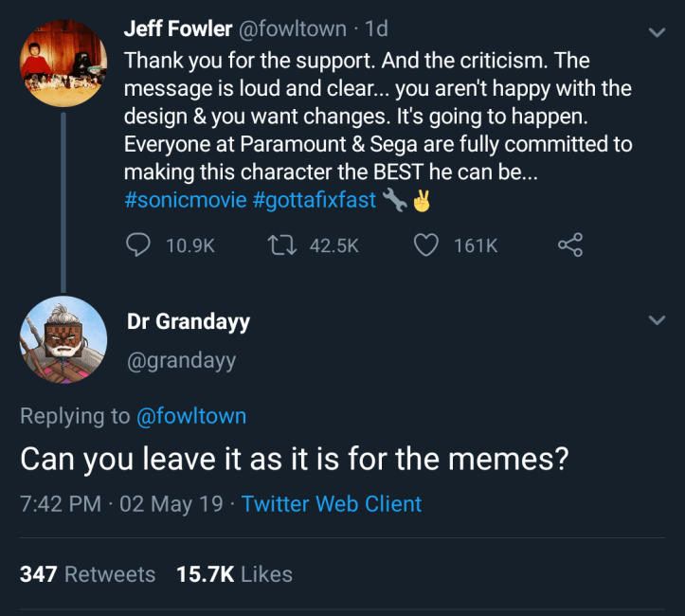Click the @grandayy handle
This screenshot has width=685, height=616.
click(181, 360)
